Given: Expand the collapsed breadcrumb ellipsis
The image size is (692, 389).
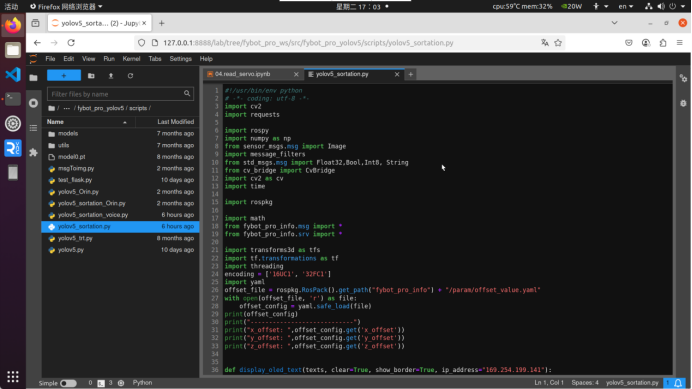Looking at the screenshot, I should (67, 108).
